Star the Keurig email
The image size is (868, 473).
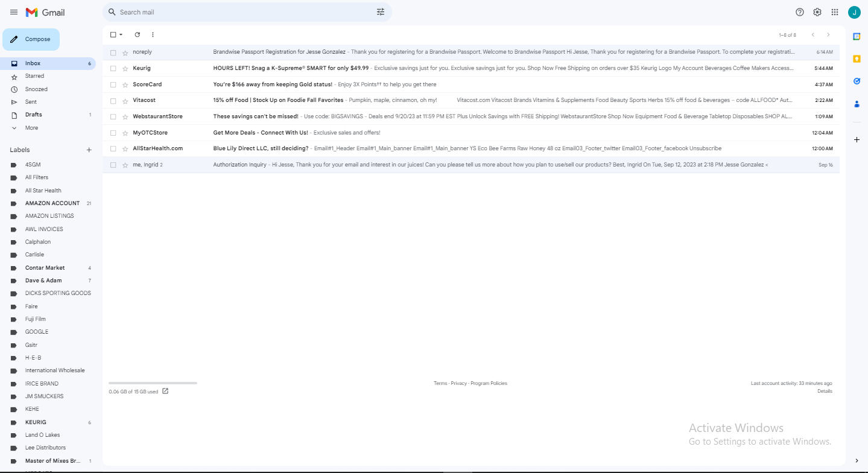point(125,69)
